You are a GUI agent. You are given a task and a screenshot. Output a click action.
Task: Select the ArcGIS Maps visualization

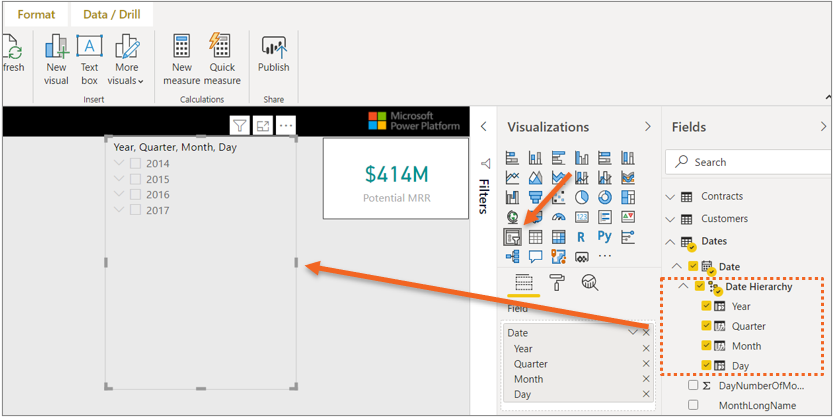[558, 256]
